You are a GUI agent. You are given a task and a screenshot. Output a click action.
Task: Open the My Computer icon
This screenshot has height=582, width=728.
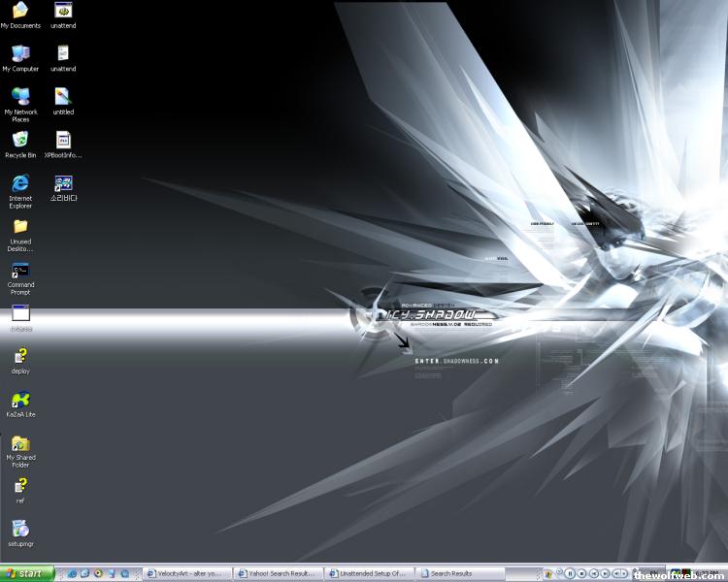coord(20,54)
